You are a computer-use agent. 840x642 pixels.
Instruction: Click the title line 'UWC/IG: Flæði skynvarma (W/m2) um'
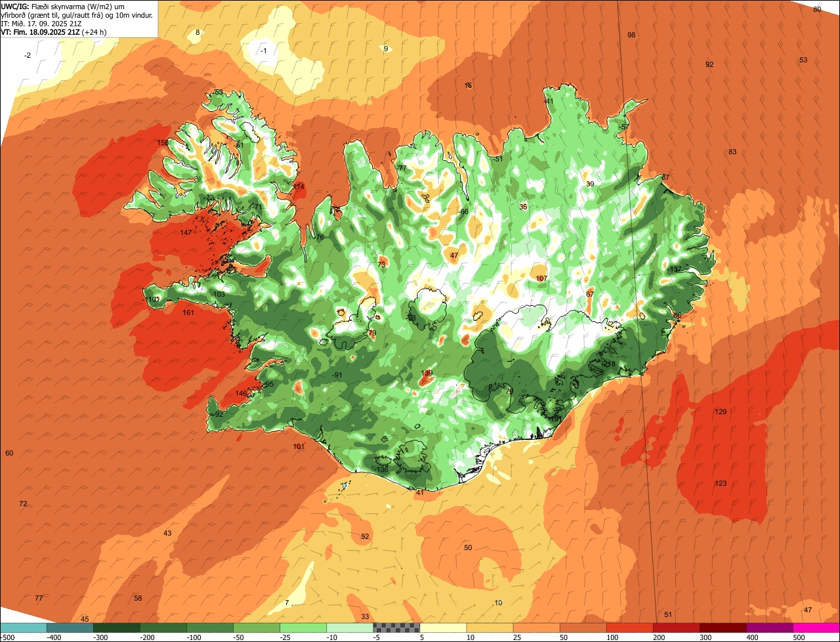tap(62, 6)
